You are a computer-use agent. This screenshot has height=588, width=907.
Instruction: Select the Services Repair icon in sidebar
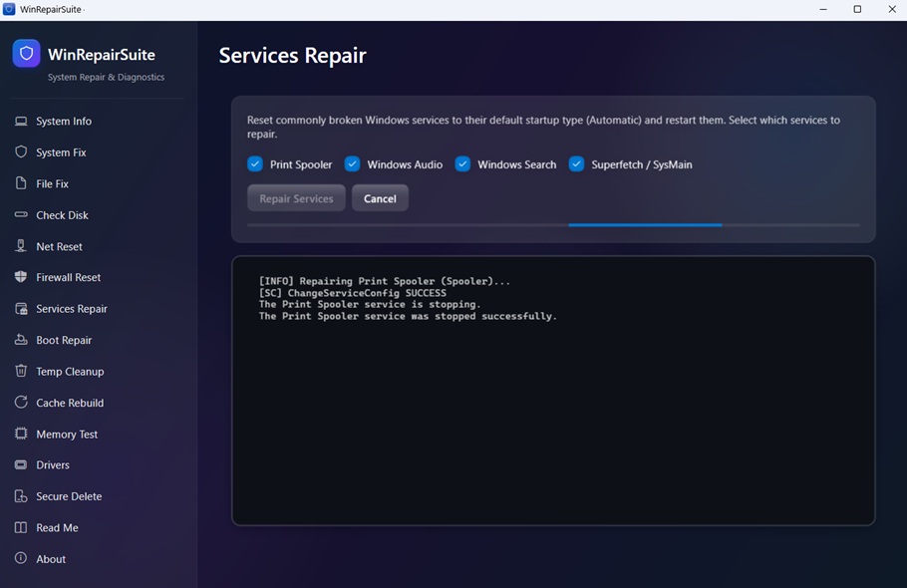pos(20,308)
